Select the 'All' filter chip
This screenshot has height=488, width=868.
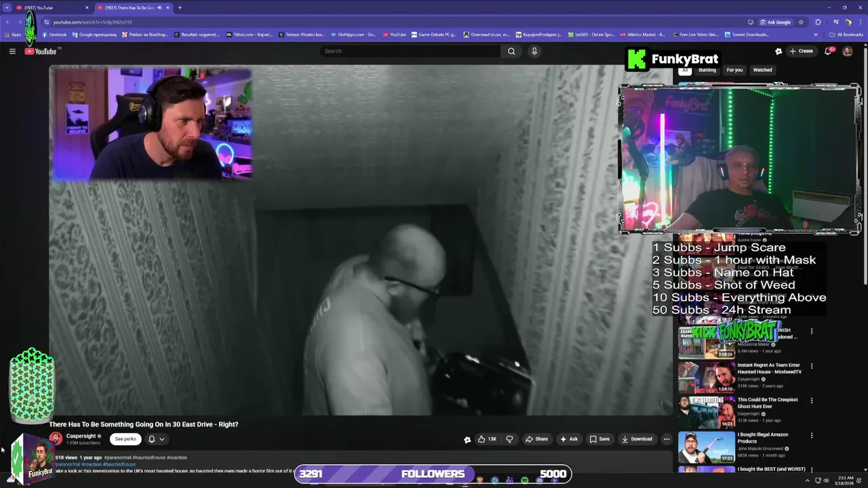click(x=685, y=70)
